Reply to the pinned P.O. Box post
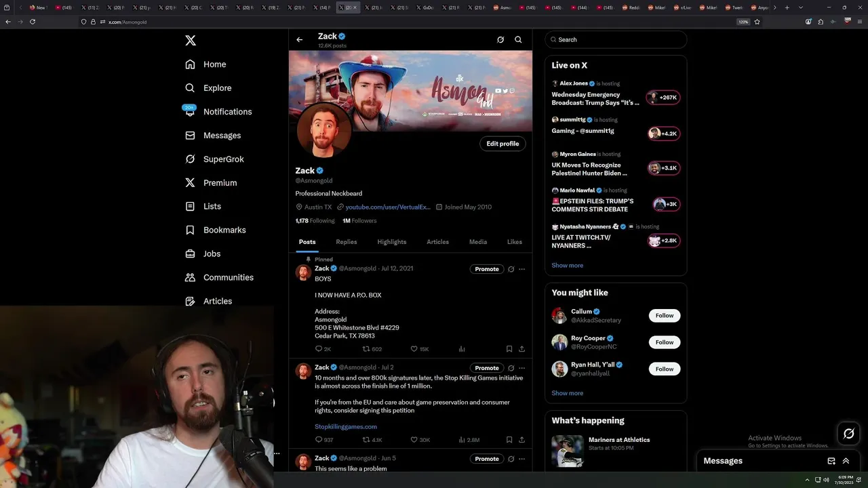This screenshot has width=868, height=488. click(x=323, y=349)
